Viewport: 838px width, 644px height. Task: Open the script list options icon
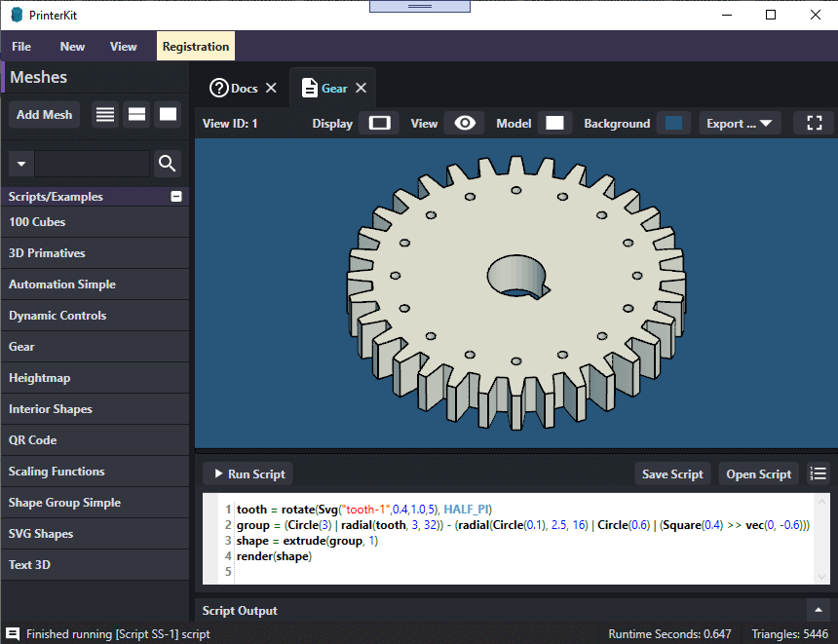(x=819, y=474)
